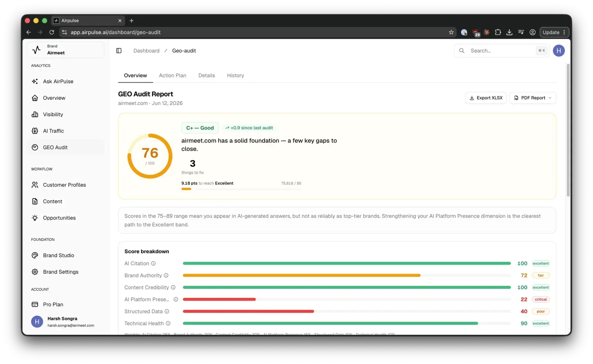The height and width of the screenshot is (364, 593).
Task: Click the info icon next to AI Platform Presence
Action: click(x=176, y=299)
